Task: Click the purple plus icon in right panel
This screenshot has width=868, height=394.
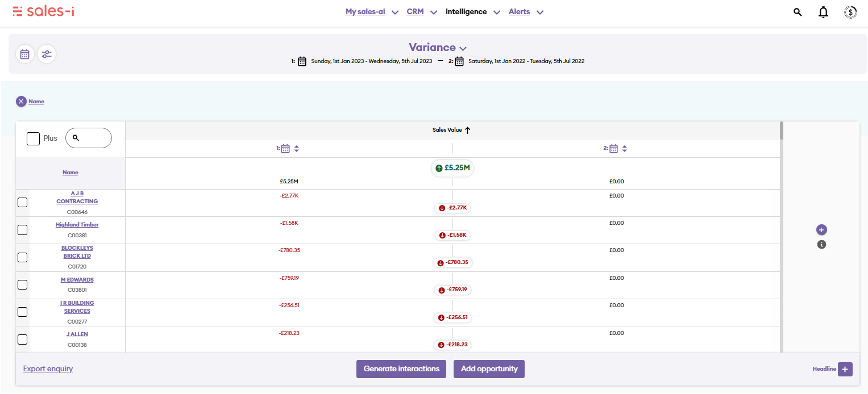Action: [821, 230]
